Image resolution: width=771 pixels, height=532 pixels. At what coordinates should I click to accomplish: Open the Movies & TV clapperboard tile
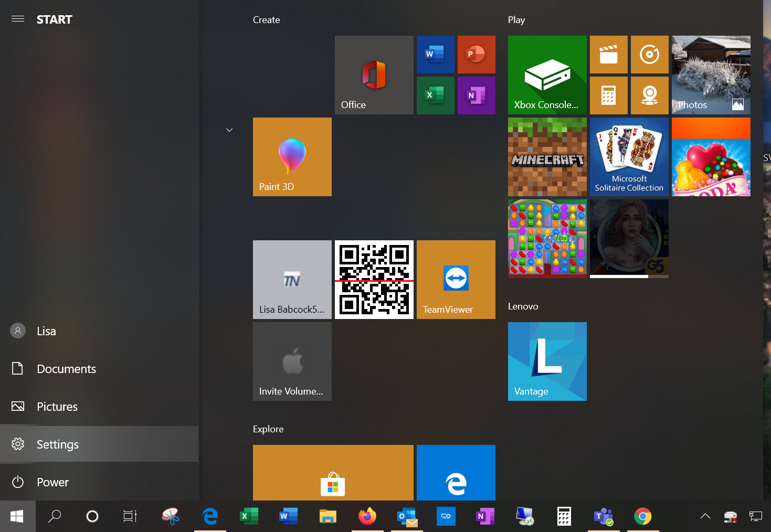[608, 55]
